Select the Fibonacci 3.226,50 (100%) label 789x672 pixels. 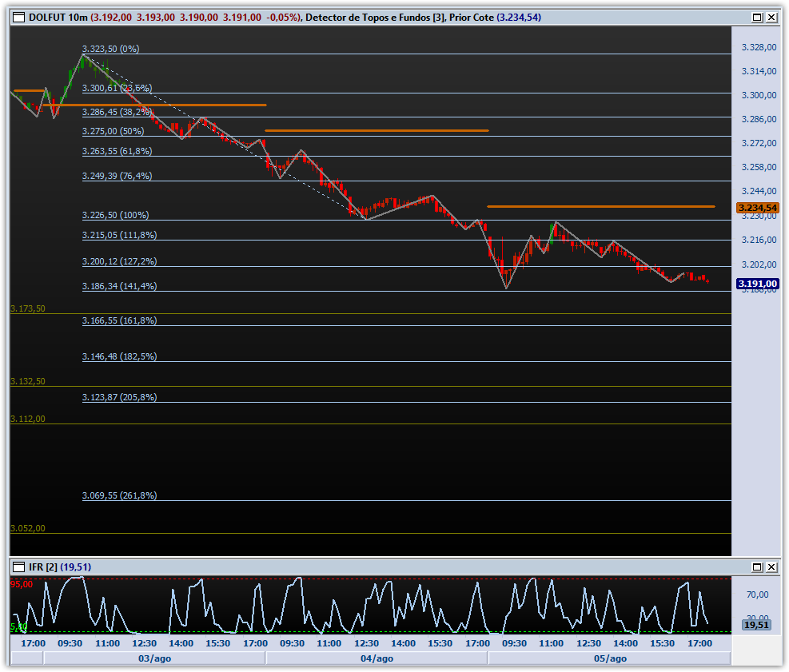[x=116, y=215]
